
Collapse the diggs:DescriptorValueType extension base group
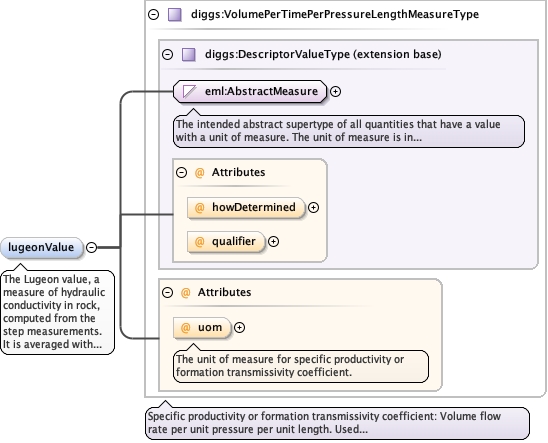click(x=167, y=54)
